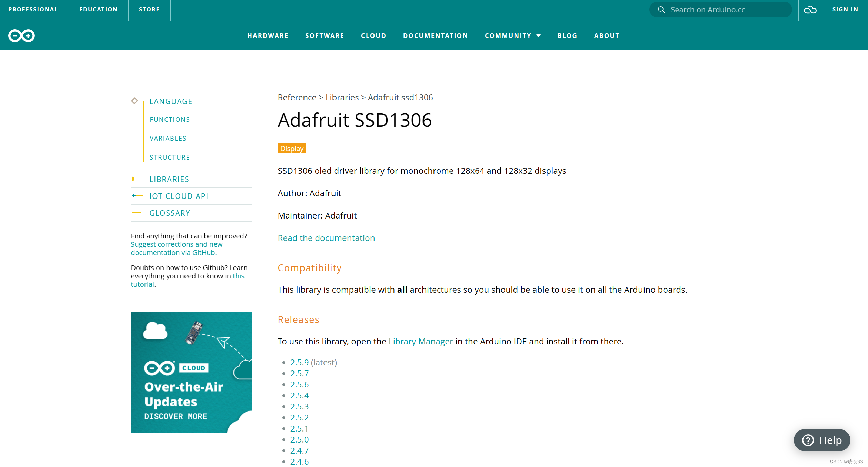Click the Libraries breadcrumb link

coord(342,98)
